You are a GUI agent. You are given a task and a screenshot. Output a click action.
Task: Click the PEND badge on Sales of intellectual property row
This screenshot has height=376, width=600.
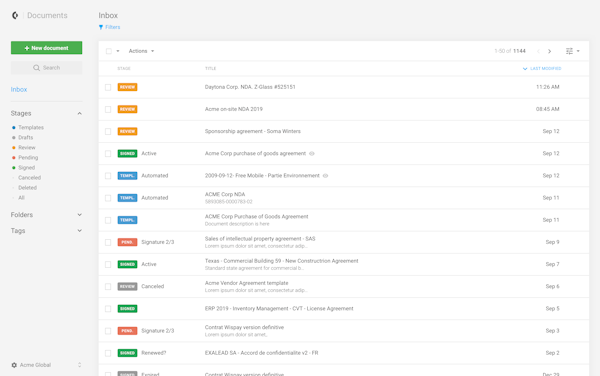(127, 242)
